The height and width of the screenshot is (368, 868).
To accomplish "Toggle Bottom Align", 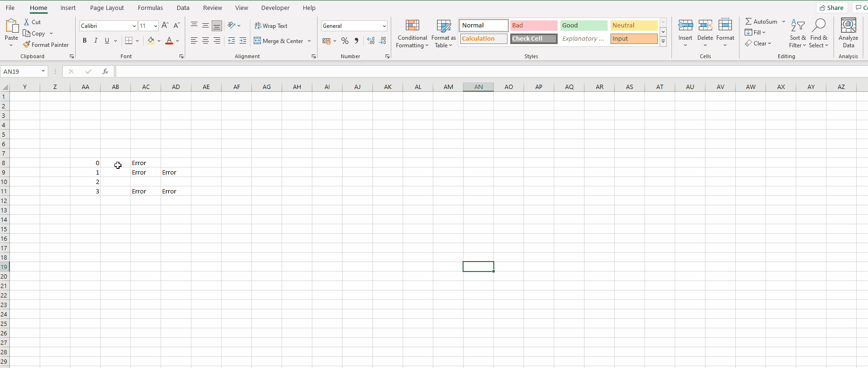I will coord(217,25).
